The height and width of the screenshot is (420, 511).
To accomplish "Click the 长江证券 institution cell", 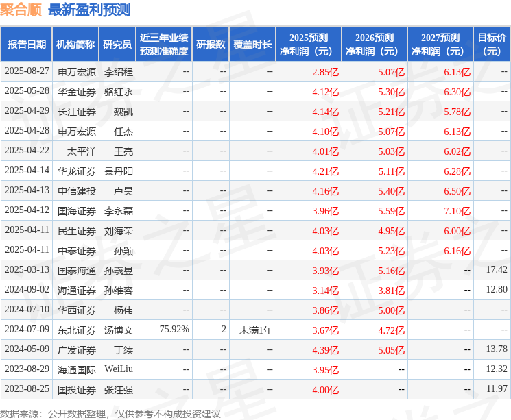I will (77, 112).
